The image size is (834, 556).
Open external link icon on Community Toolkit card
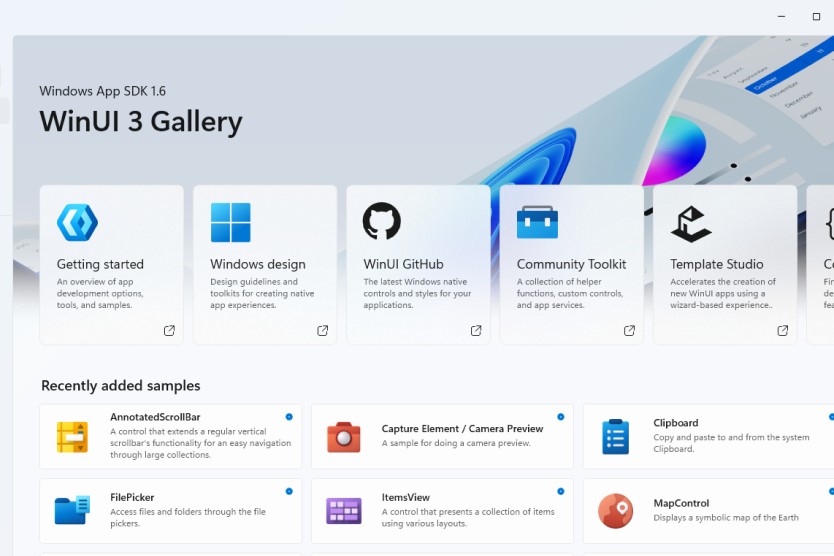pos(629,330)
